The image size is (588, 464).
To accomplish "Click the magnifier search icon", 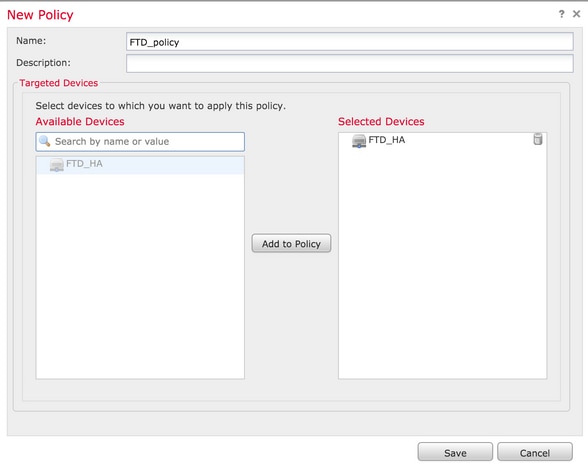I will (45, 141).
